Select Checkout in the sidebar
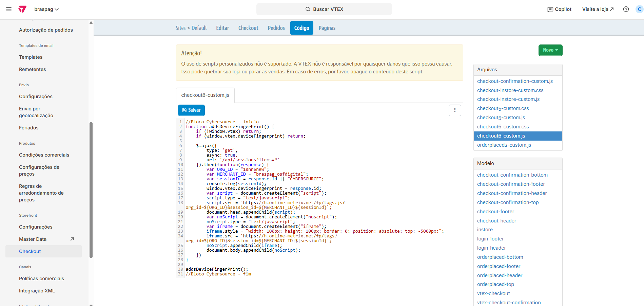 (x=43, y=251)
